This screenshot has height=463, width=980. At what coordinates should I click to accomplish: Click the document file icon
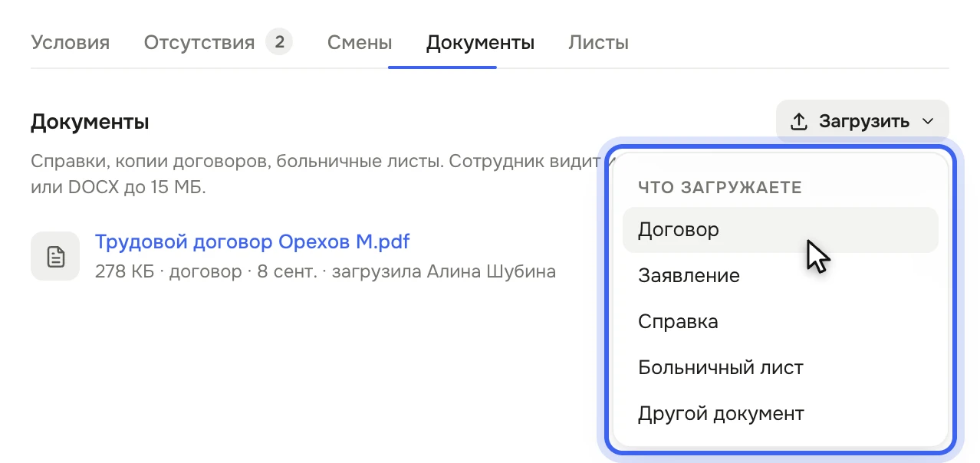pyautogui.click(x=55, y=256)
